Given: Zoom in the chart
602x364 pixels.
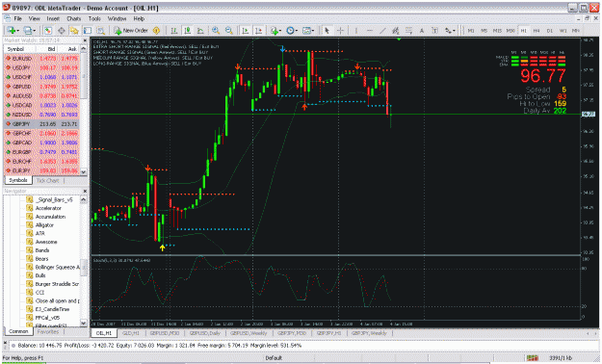Looking at the screenshot, I should [216, 31].
